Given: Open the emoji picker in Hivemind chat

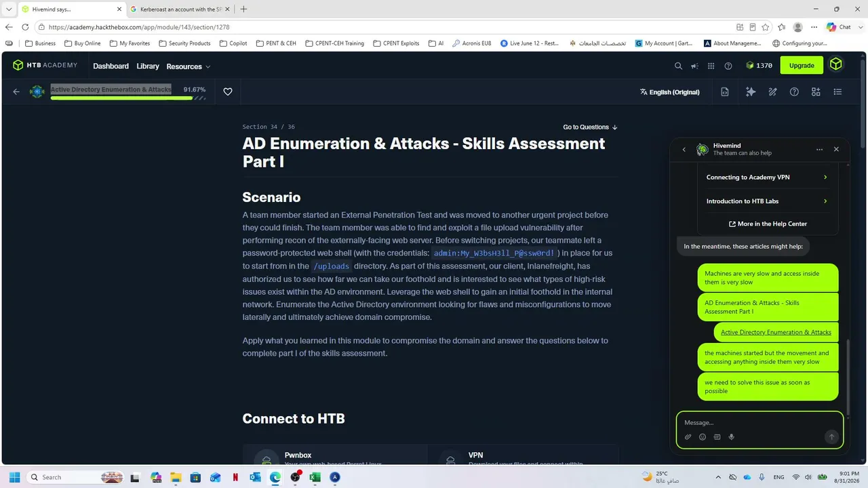Looking at the screenshot, I should (x=703, y=436).
